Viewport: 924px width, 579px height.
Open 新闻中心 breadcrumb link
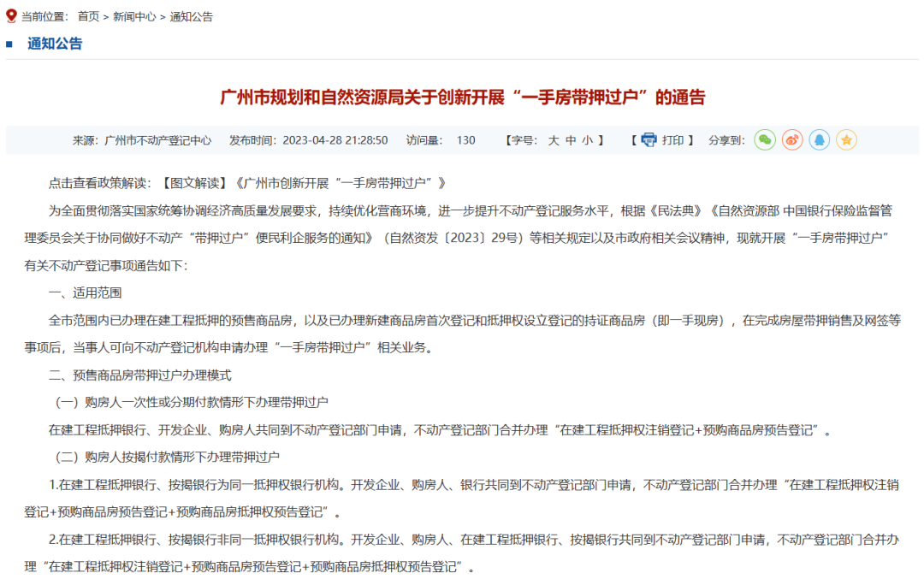[x=134, y=16]
